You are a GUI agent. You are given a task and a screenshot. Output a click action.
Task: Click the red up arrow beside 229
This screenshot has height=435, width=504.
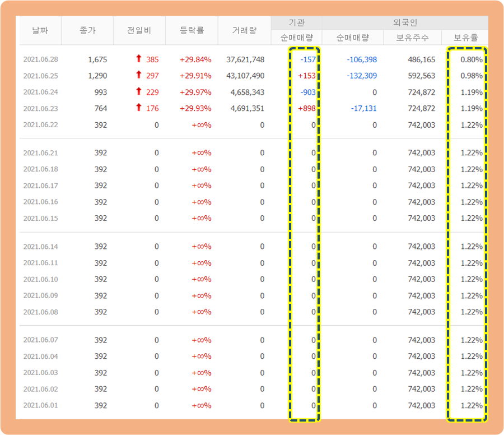click(138, 91)
